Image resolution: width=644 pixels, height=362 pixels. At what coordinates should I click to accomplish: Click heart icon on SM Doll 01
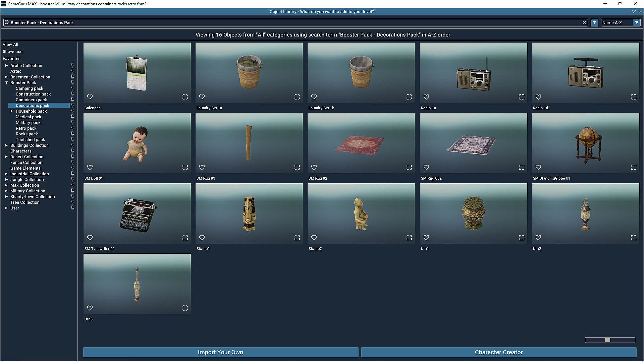click(x=90, y=167)
